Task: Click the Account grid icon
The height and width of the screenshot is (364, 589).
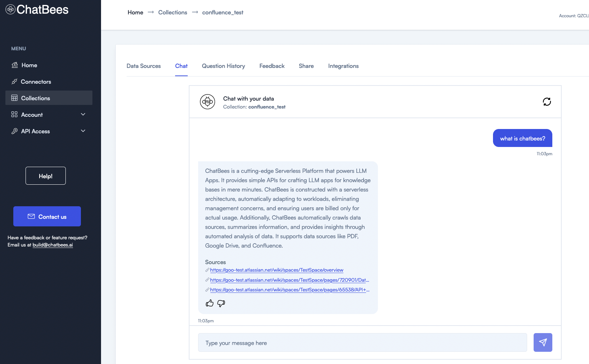Action: [x=14, y=114]
